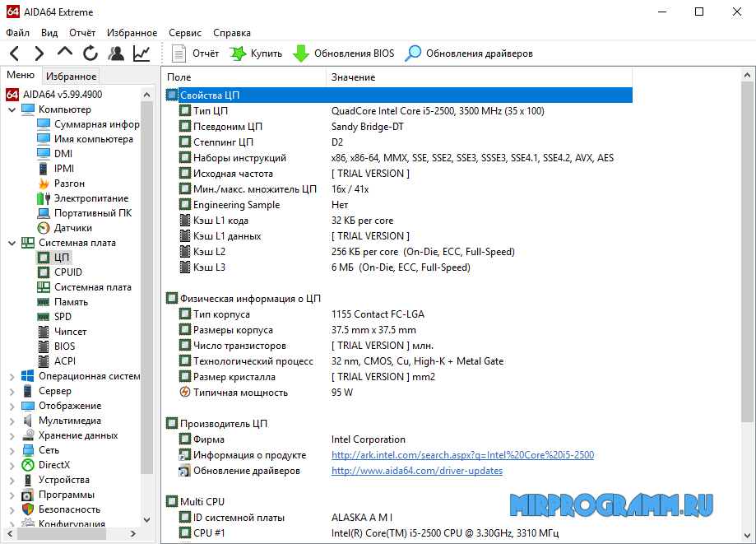Collapse the Системная плата parent tree node
756x544 pixels.
[x=12, y=243]
